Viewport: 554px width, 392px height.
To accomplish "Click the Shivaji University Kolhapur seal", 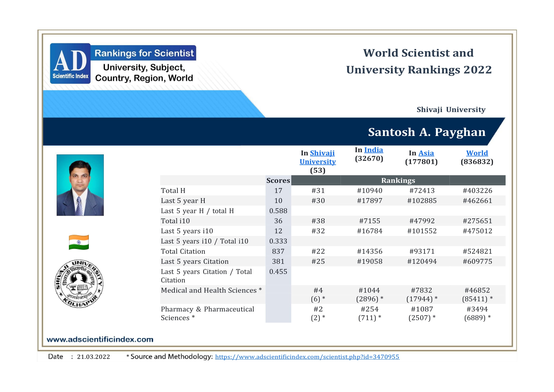I will pos(79,284).
